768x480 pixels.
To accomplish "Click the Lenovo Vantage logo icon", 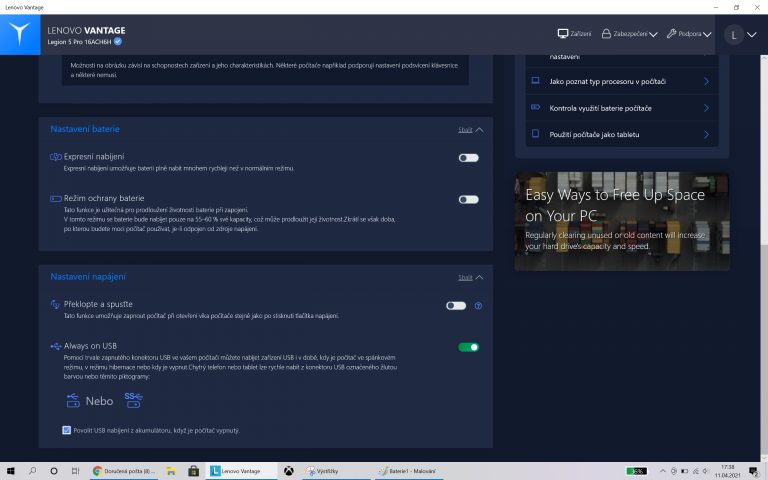I will pyautogui.click(x=20, y=35).
